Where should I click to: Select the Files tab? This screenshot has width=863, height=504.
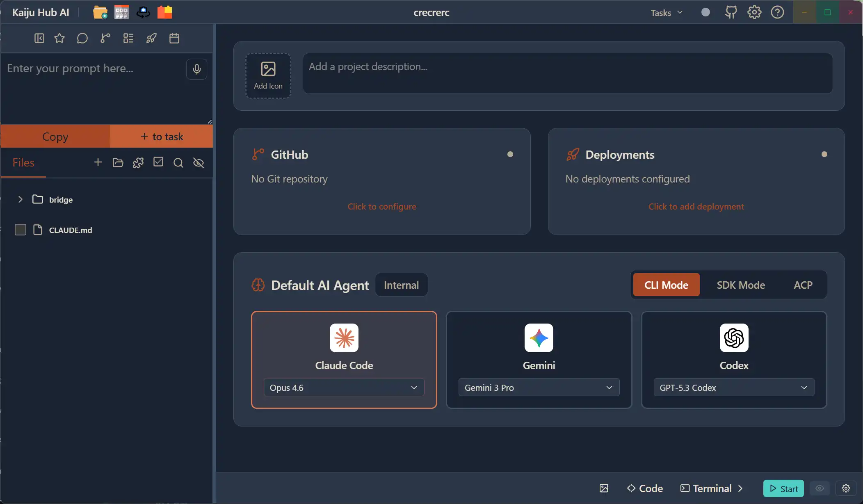coord(23,163)
